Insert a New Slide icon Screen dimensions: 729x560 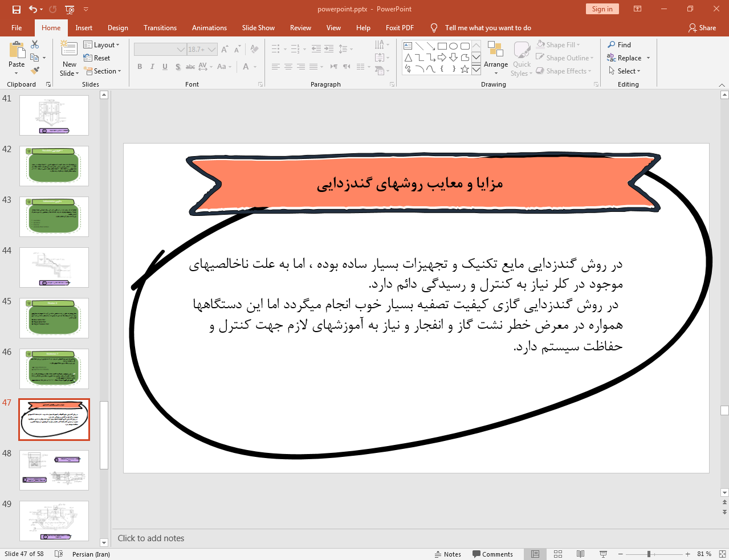pos(69,50)
